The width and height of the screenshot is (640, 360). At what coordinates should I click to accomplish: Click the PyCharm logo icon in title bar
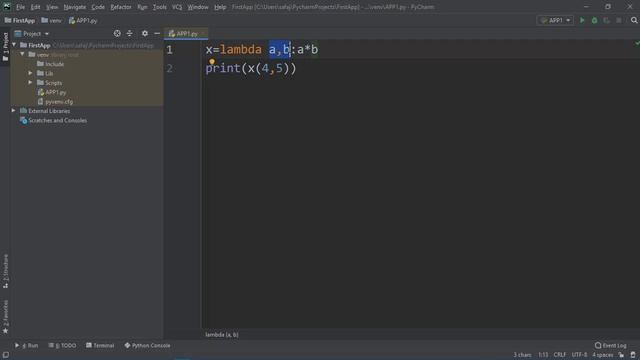coord(7,7)
